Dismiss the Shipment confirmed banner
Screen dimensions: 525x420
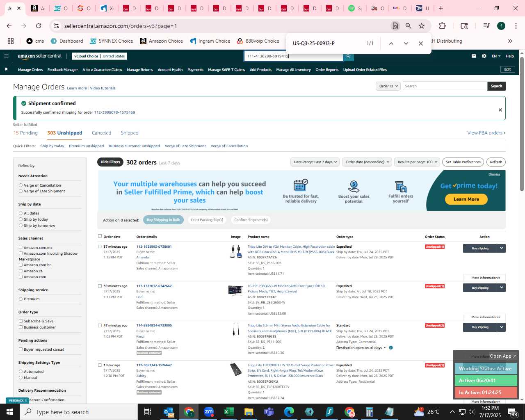(500, 110)
